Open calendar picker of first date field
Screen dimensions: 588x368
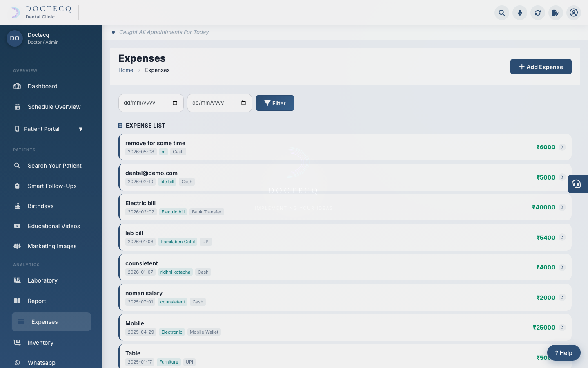pos(175,103)
